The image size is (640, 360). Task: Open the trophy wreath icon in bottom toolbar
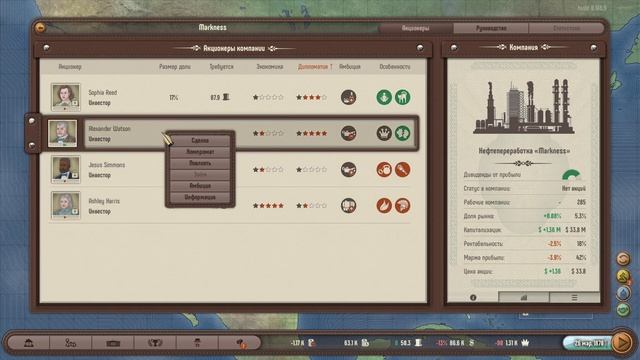[x=155, y=343]
